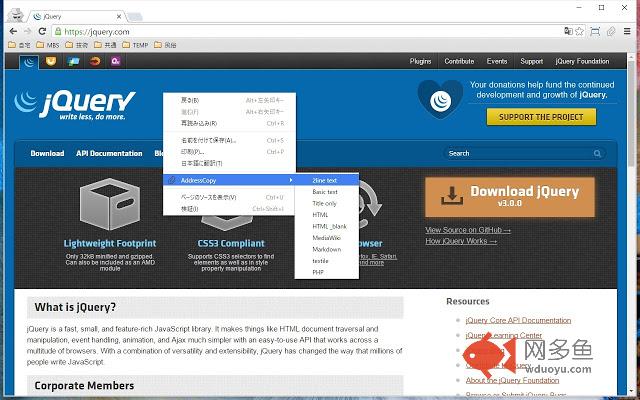Screen dimensions: 640x400
Task: Click the Support the Project button
Action: coord(541,117)
